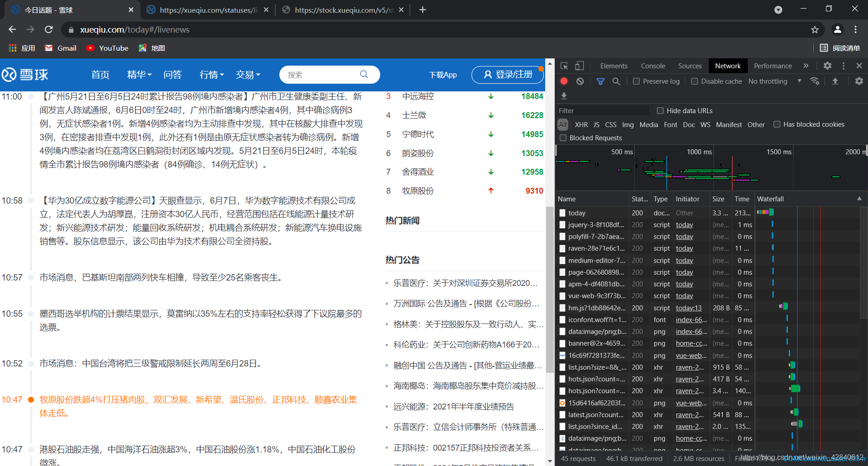868x466 pixels.
Task: Filter requests by Img type
Action: click(627, 124)
